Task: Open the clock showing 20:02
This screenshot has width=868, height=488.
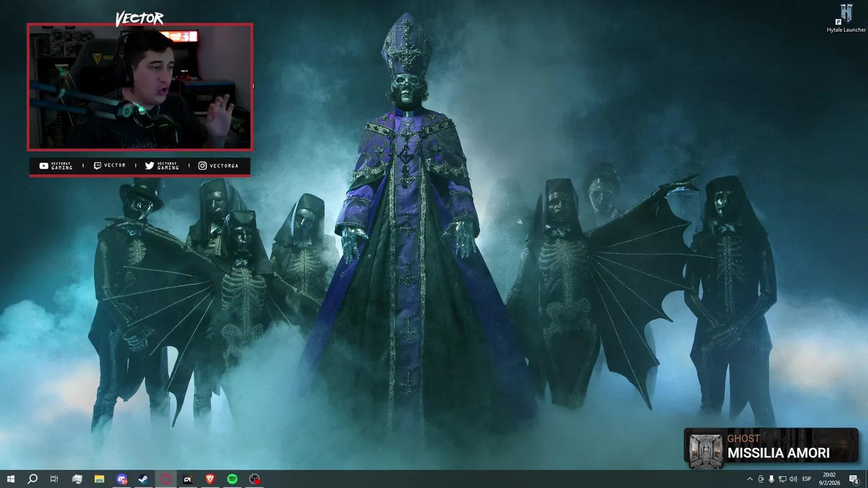Action: click(829, 479)
